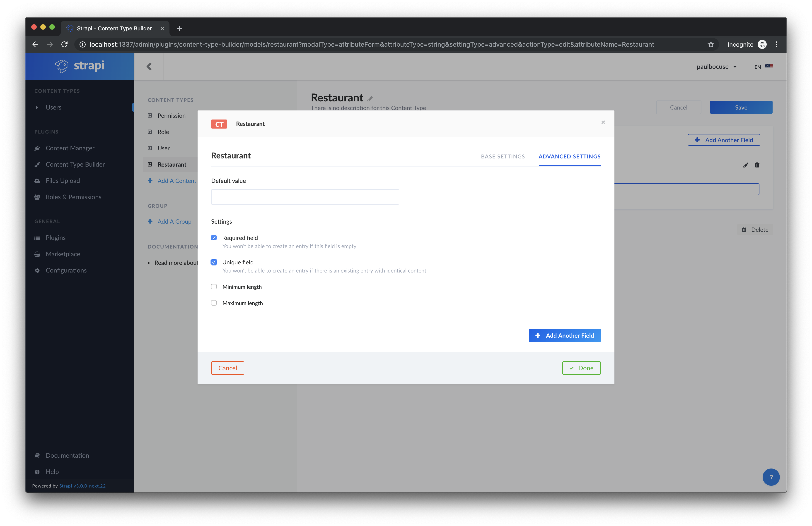812x526 pixels.
Task: Click into the Default value field
Action: pos(305,197)
